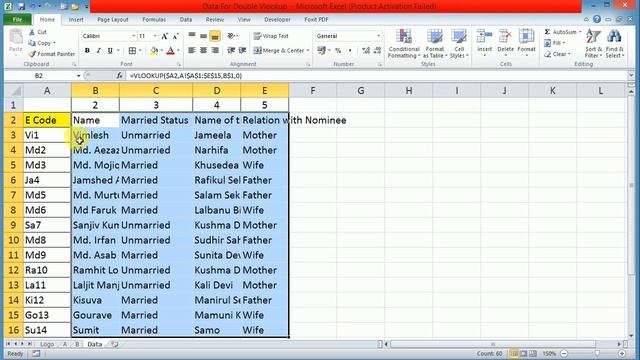The width and height of the screenshot is (640, 360).
Task: Toggle Align Text Left
Action: tap(192, 51)
